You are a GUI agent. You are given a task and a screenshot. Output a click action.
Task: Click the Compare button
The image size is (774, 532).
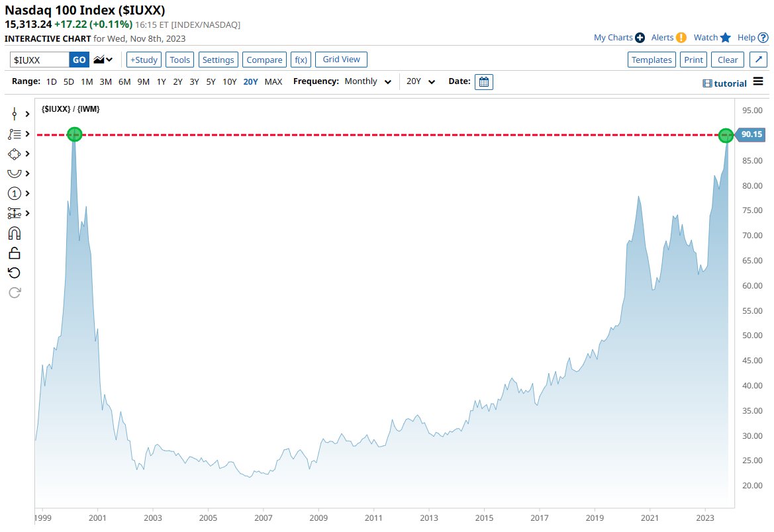264,60
